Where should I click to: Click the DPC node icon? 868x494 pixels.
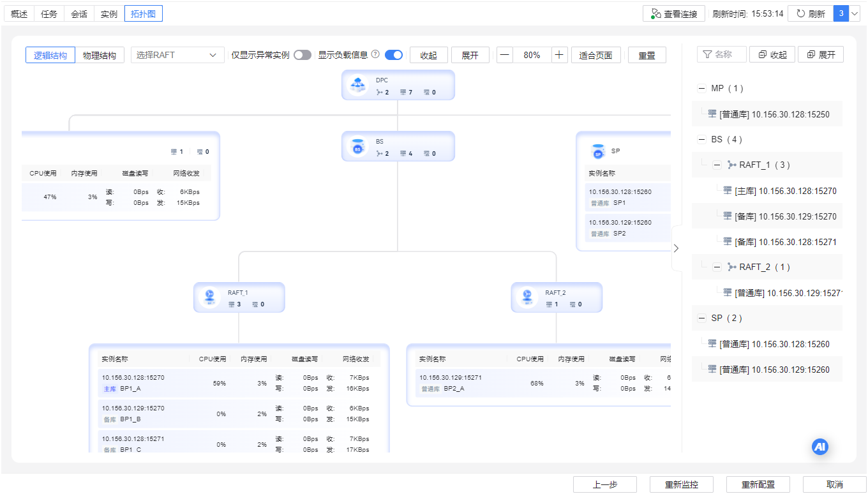[357, 85]
